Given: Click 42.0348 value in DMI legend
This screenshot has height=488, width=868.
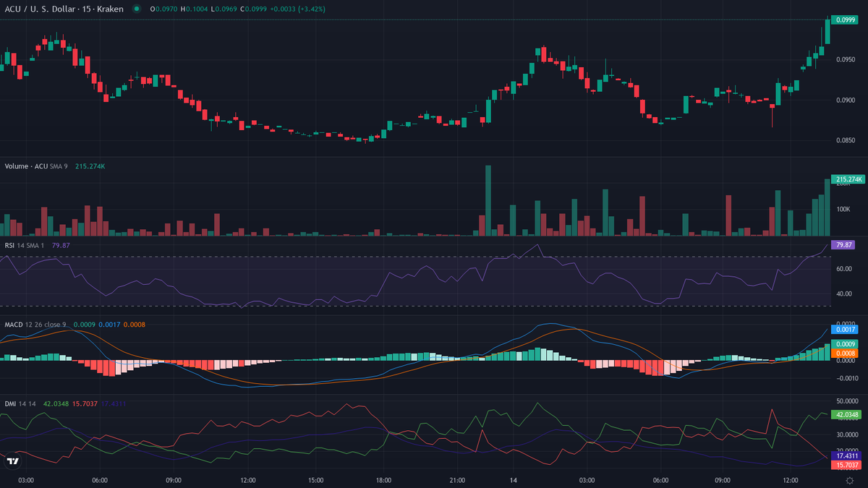Looking at the screenshot, I should coord(56,403).
